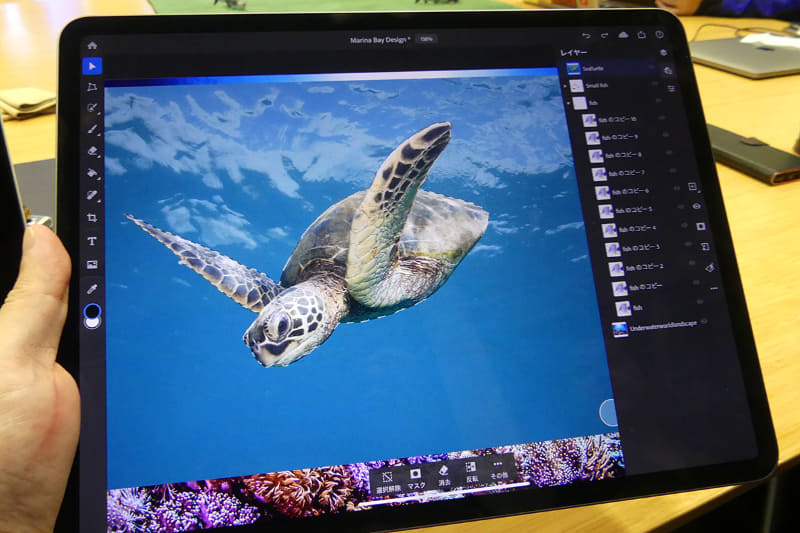Open filters and adjustments icon in taskbar
800x533 pixels.
[709, 267]
